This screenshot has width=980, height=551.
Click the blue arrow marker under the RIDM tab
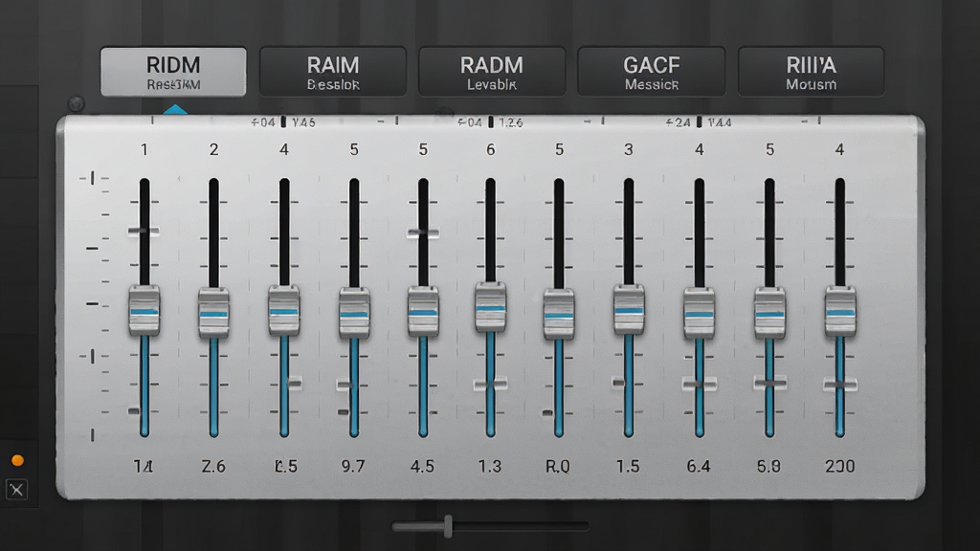[x=175, y=110]
